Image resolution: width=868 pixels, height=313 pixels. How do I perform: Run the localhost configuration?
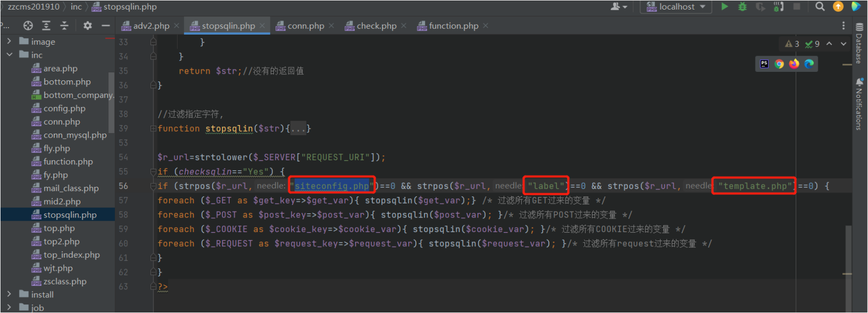click(x=725, y=7)
